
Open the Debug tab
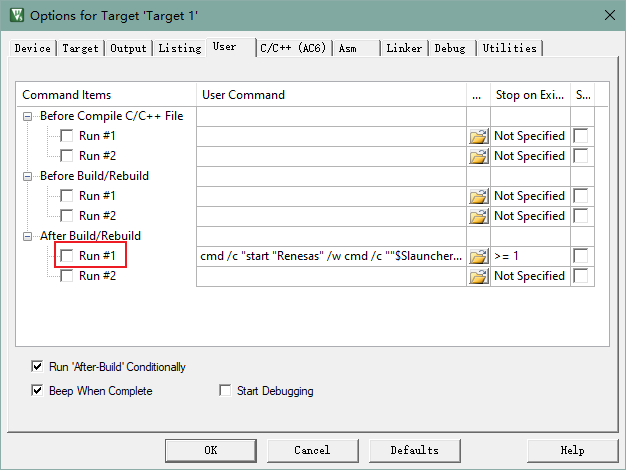click(450, 48)
